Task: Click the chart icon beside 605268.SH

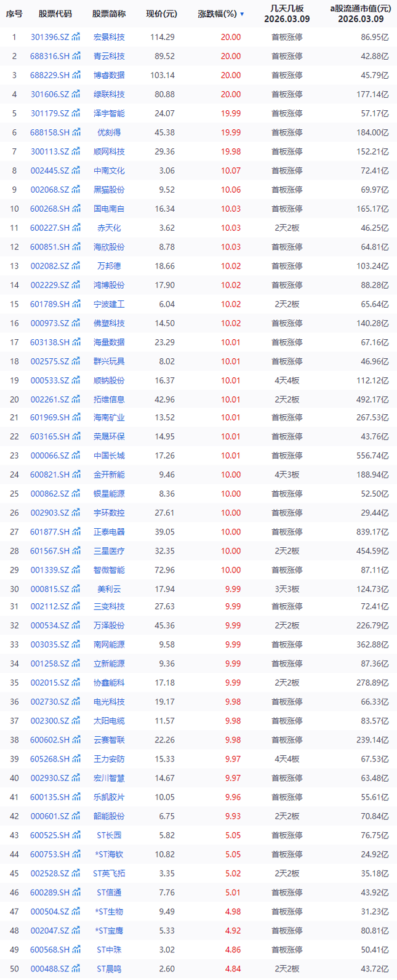Action: (76, 759)
